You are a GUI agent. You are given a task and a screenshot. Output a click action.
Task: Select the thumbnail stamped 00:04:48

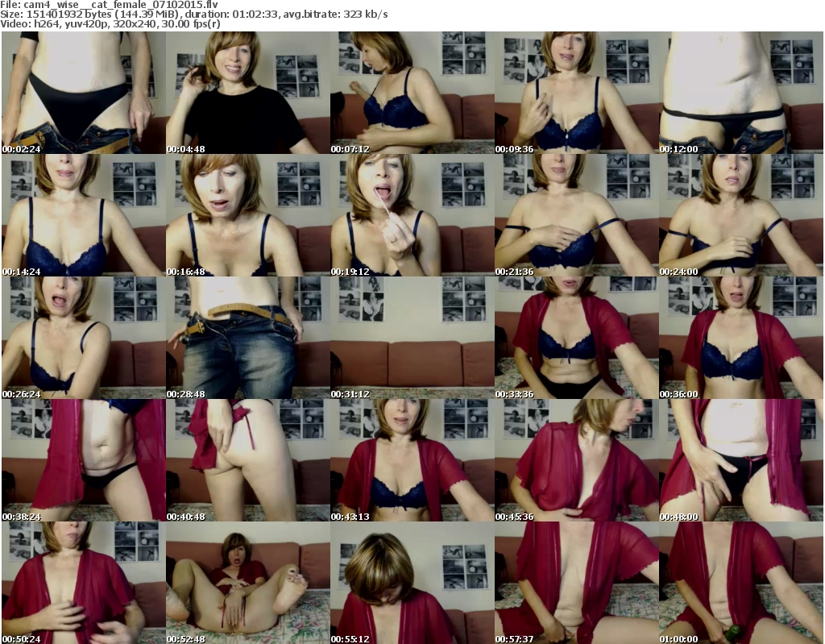(248, 93)
